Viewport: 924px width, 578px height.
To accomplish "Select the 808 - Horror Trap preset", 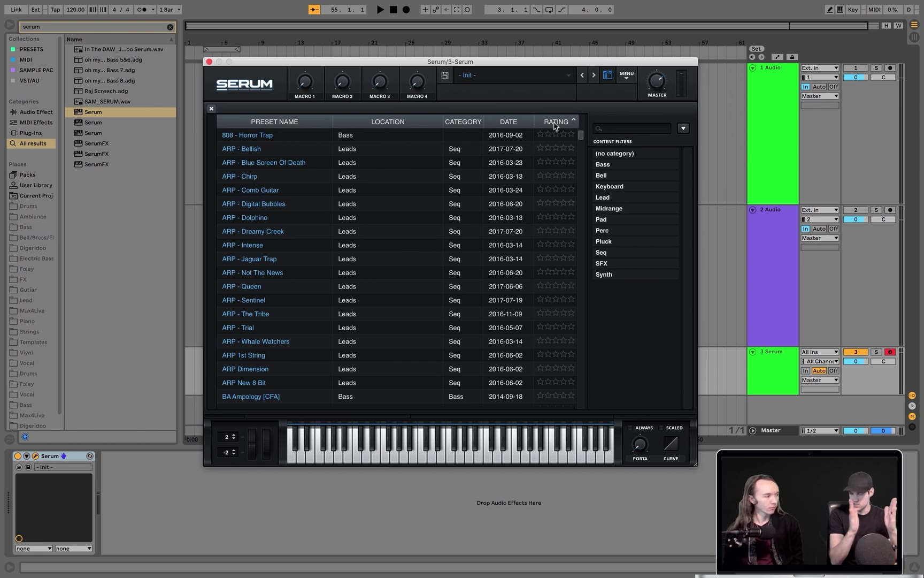I will point(247,135).
